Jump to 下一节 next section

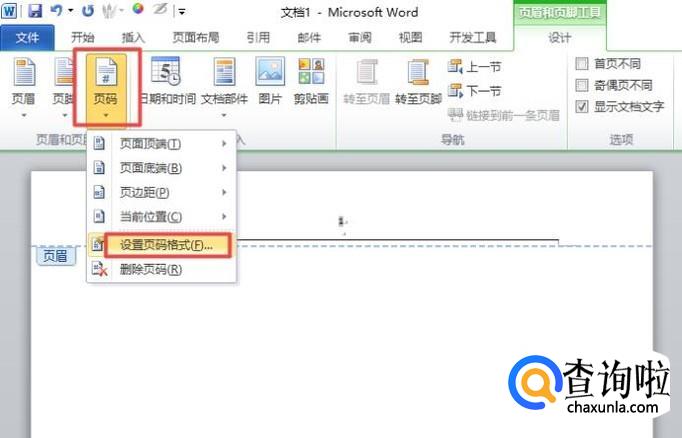[475, 91]
